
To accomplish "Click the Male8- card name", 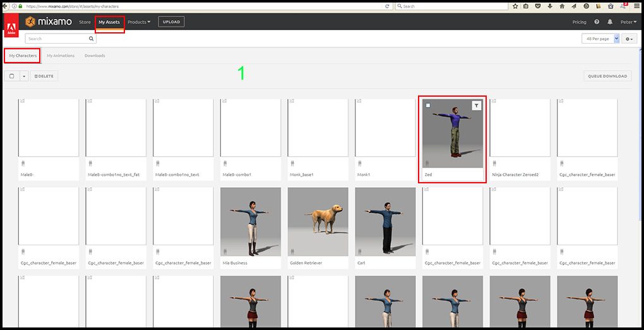I will [x=28, y=175].
